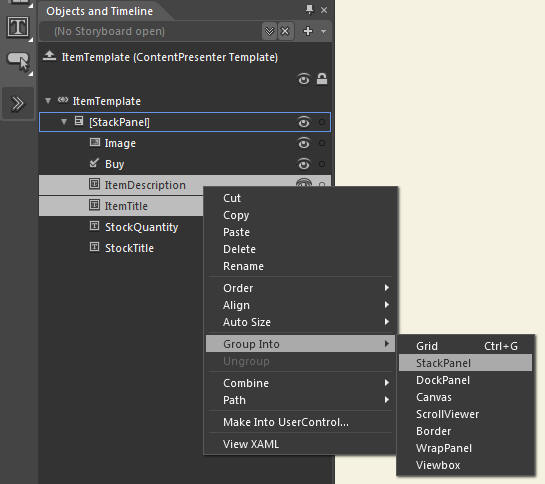This screenshot has width=545, height=484.
Task: Collapse the [StackPanel] tree node
Action: tap(64, 122)
